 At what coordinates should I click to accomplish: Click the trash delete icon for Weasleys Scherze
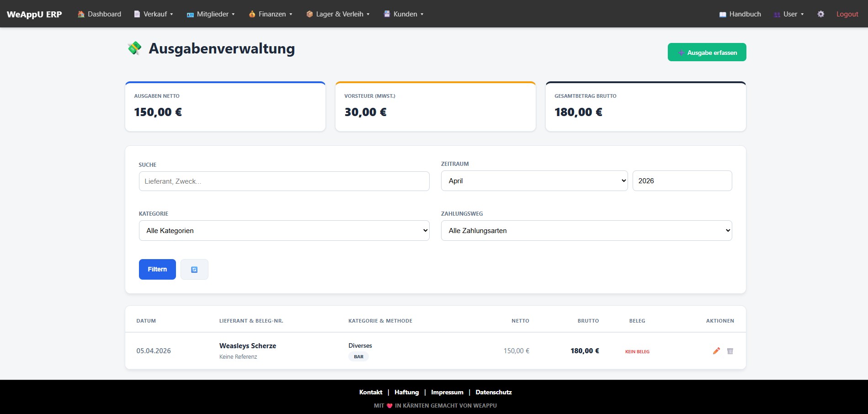[x=730, y=351]
